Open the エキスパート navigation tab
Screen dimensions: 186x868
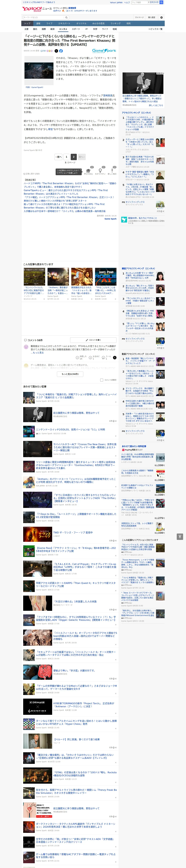click(x=64, y=24)
